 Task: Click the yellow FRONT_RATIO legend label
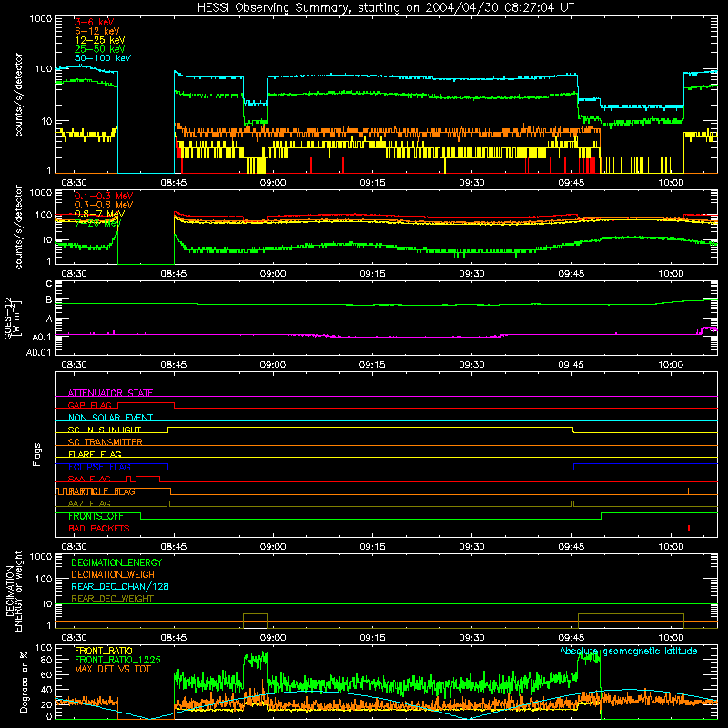pos(104,651)
